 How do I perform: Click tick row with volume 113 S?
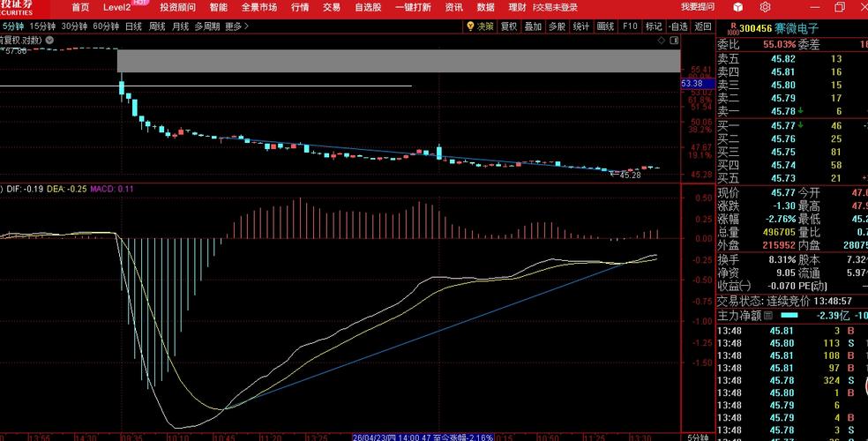tap(793, 343)
